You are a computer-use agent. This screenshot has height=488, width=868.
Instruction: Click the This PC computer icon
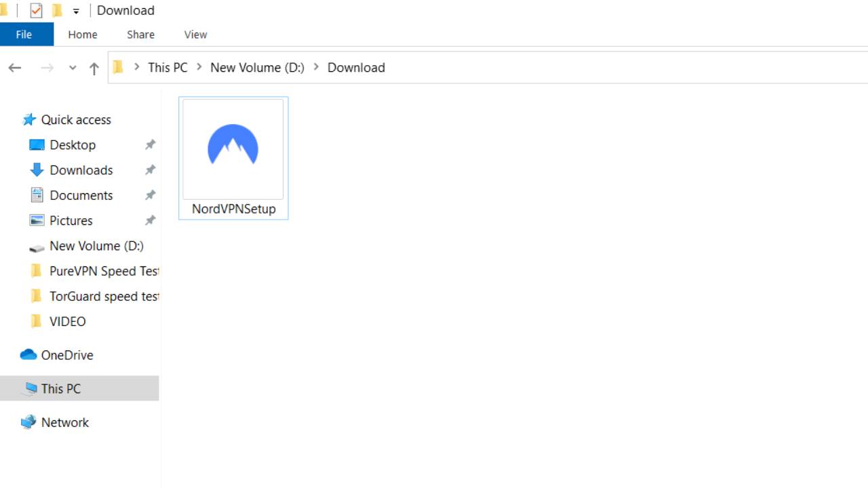coord(30,388)
